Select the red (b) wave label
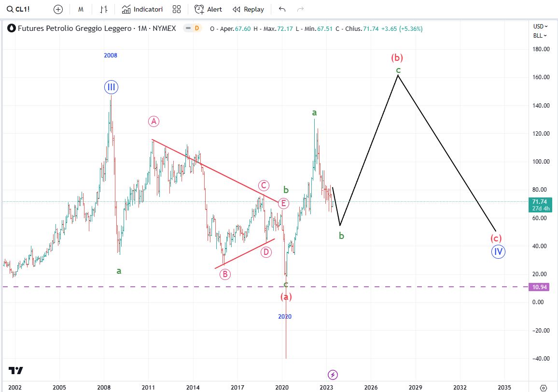 (397, 57)
